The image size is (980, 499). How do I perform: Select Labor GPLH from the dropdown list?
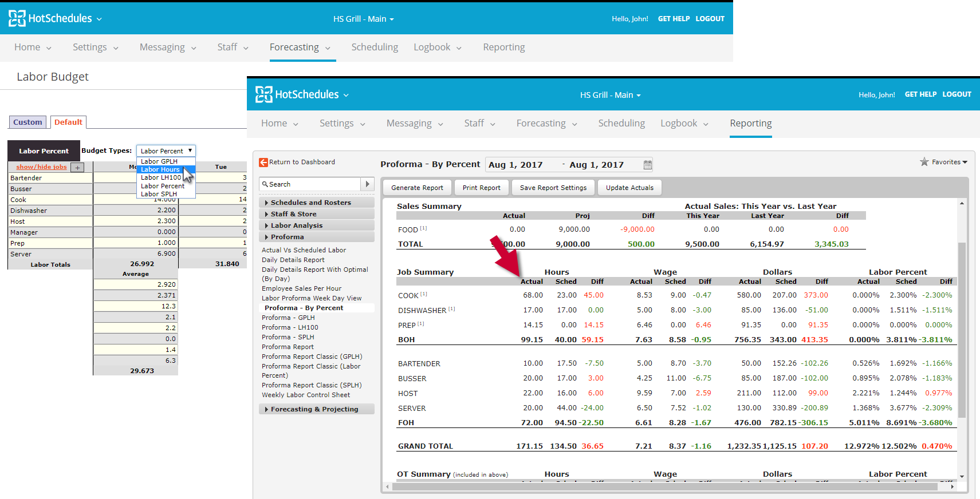(166, 161)
